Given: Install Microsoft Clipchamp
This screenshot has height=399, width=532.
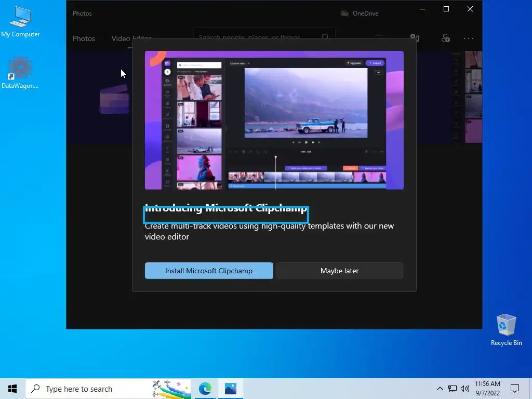Looking at the screenshot, I should point(209,271).
